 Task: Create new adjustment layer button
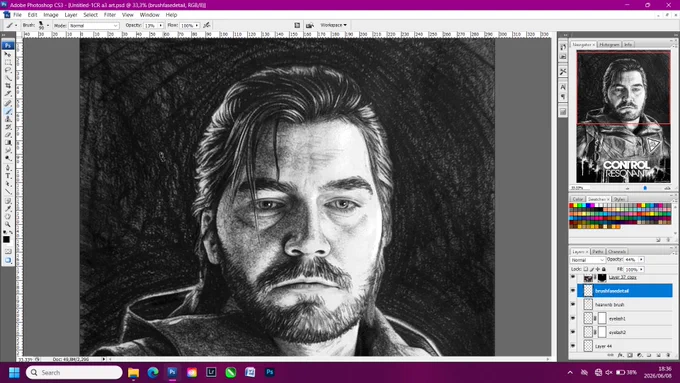click(x=640, y=355)
